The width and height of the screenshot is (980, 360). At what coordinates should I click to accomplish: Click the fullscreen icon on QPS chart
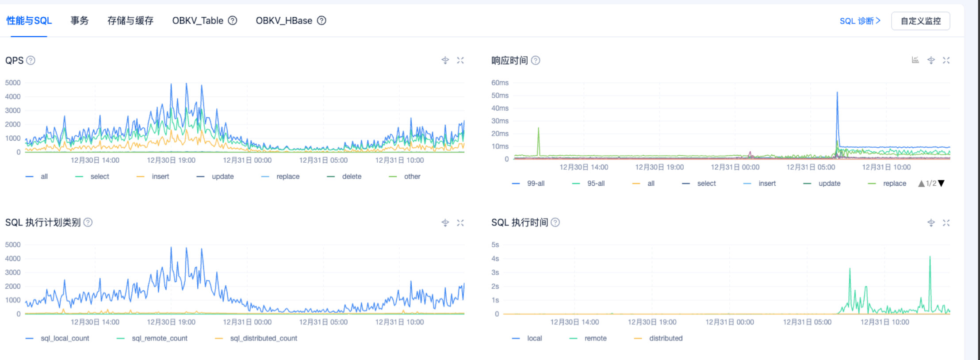click(460, 60)
